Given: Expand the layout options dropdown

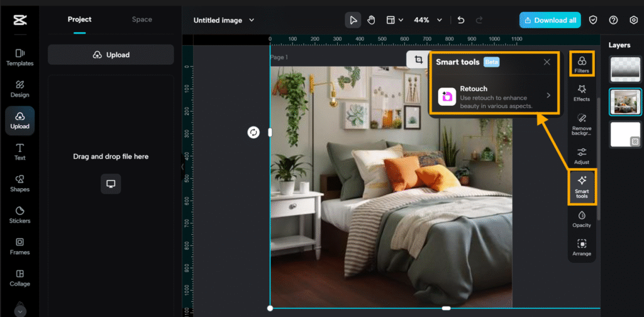Looking at the screenshot, I should tap(394, 20).
